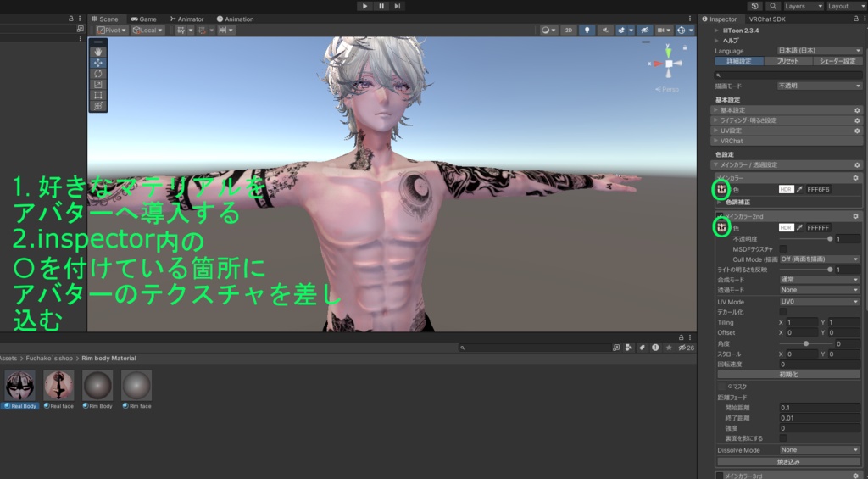
Task: Enable the 裏面を影にする checkbox
Action: [x=782, y=438]
